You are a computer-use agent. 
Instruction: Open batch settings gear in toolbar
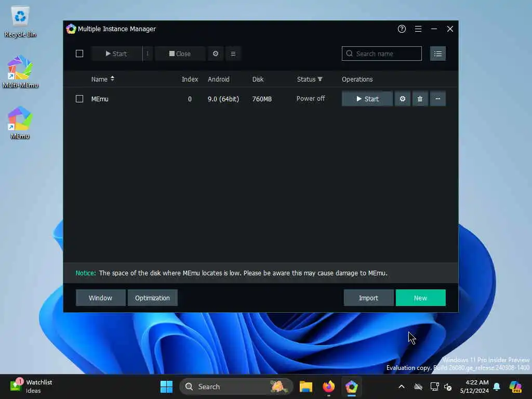[216, 54]
